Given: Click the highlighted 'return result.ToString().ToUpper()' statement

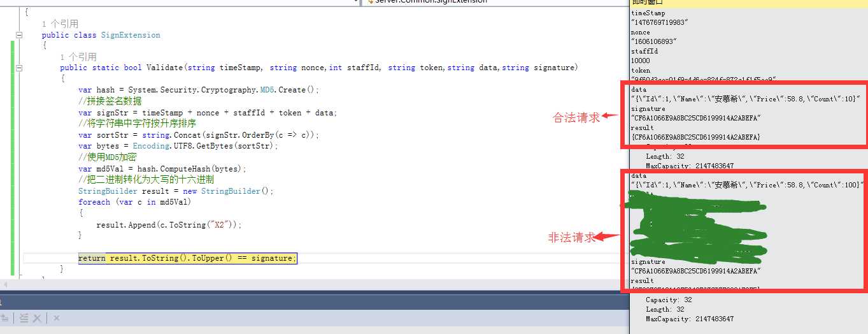Looking at the screenshot, I should pyautogui.click(x=187, y=258).
